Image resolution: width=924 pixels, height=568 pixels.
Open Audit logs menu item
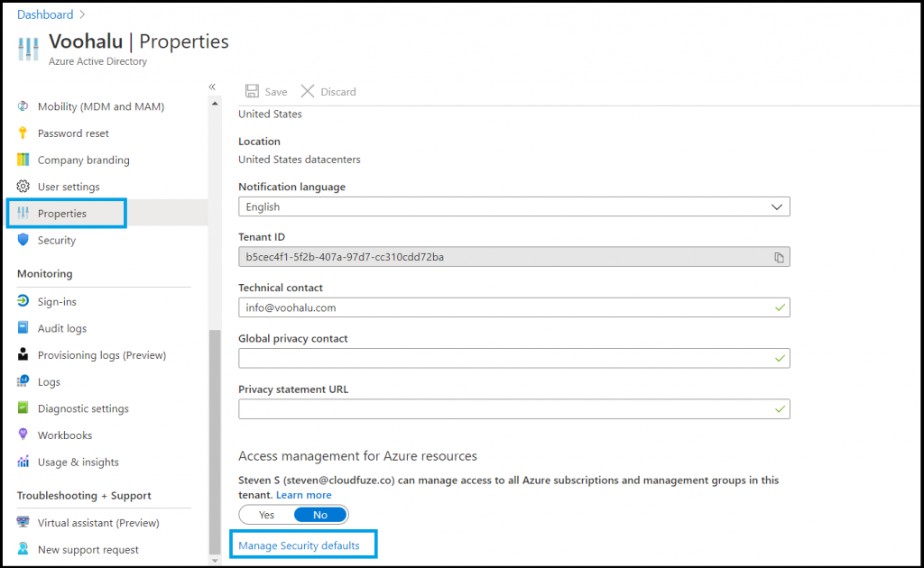[62, 328]
